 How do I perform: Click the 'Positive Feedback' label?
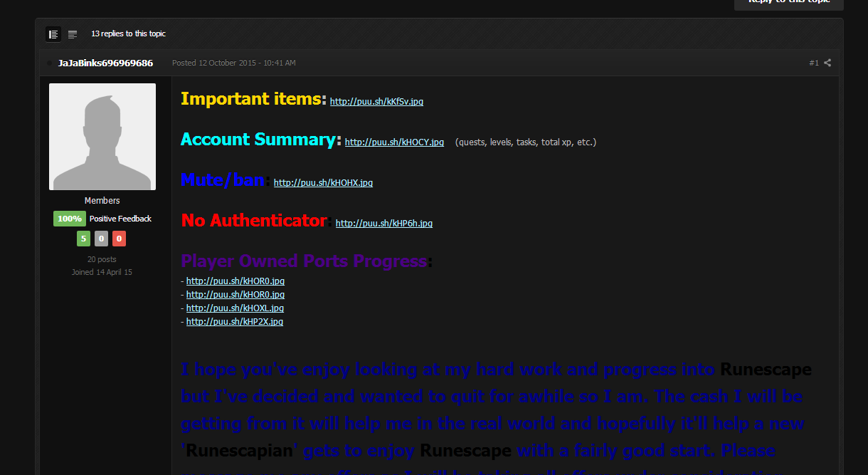pyautogui.click(x=120, y=219)
